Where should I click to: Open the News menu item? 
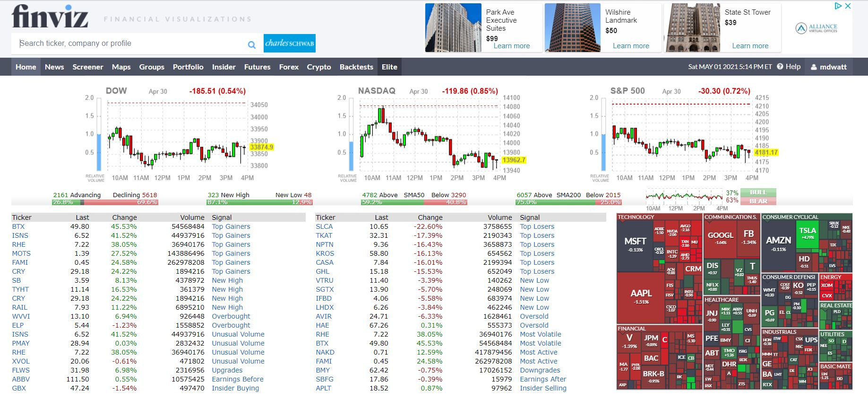pyautogui.click(x=54, y=67)
